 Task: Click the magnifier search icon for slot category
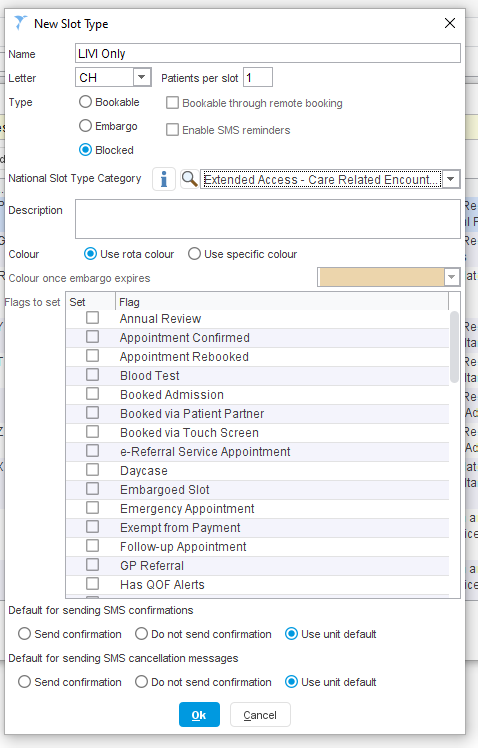(x=189, y=179)
